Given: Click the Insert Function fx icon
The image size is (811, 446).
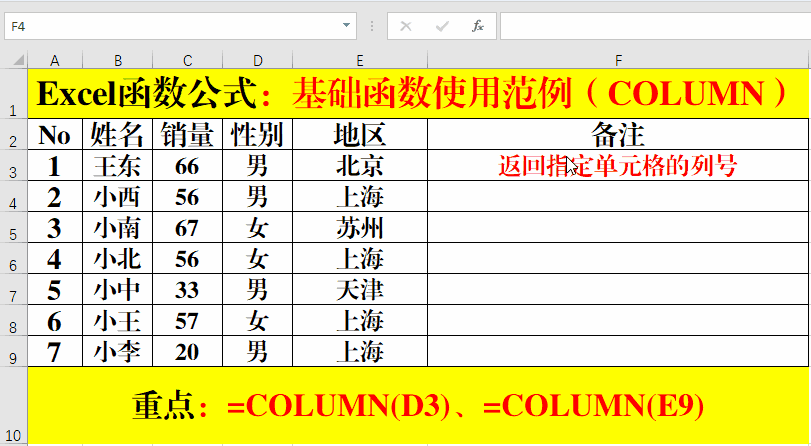Looking at the screenshot, I should [477, 26].
